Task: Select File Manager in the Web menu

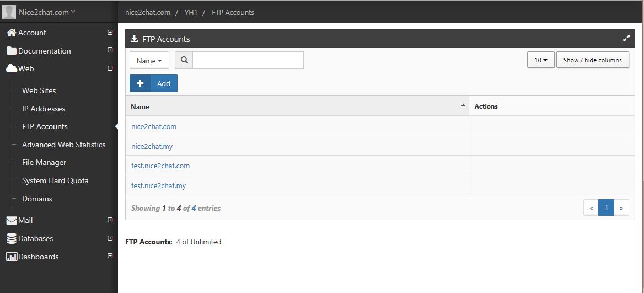Action: point(44,162)
